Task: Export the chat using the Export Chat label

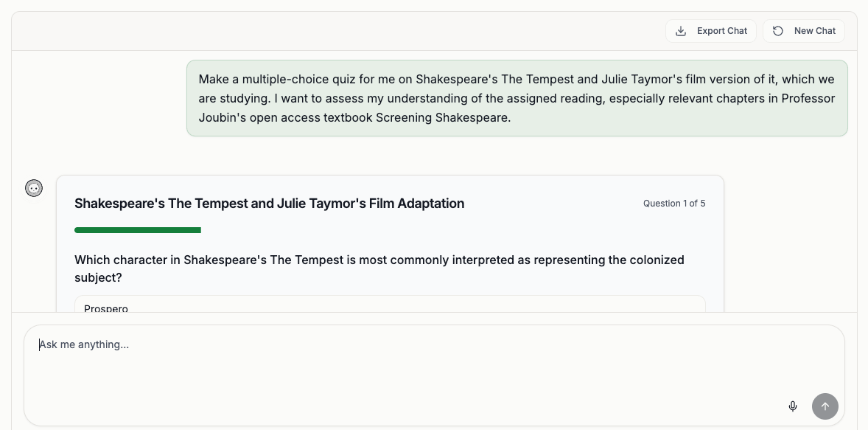Action: tap(722, 31)
